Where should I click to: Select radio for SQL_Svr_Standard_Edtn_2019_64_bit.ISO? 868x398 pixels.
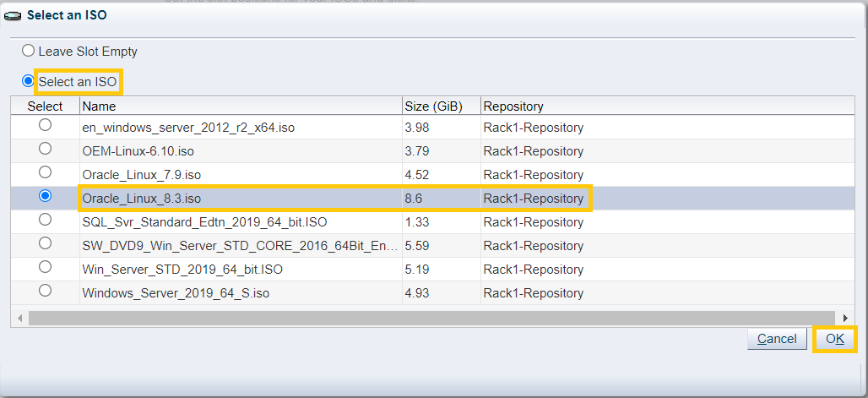click(45, 220)
